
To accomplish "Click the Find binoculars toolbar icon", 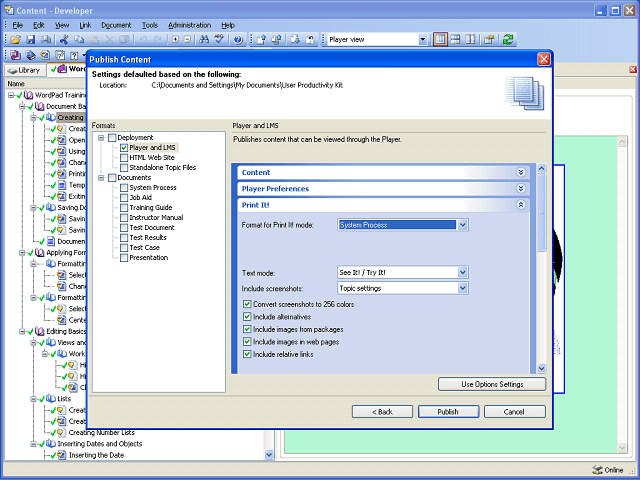I will (x=204, y=40).
